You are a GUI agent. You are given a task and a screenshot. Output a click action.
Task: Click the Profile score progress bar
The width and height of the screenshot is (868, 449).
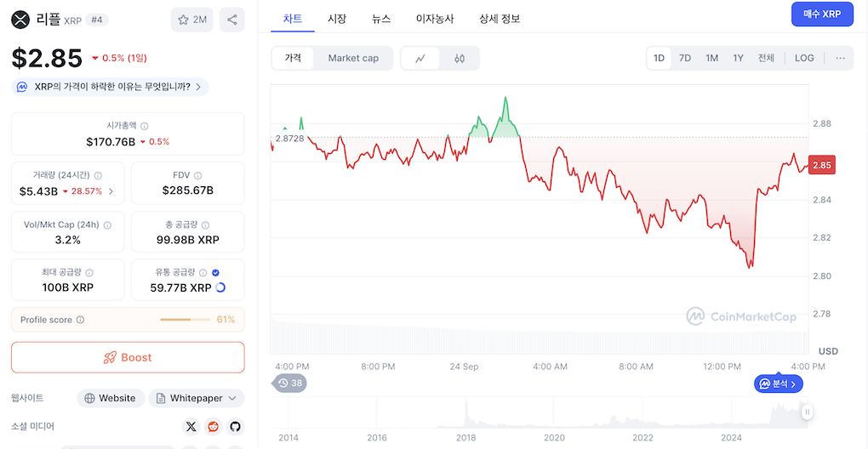[185, 320]
